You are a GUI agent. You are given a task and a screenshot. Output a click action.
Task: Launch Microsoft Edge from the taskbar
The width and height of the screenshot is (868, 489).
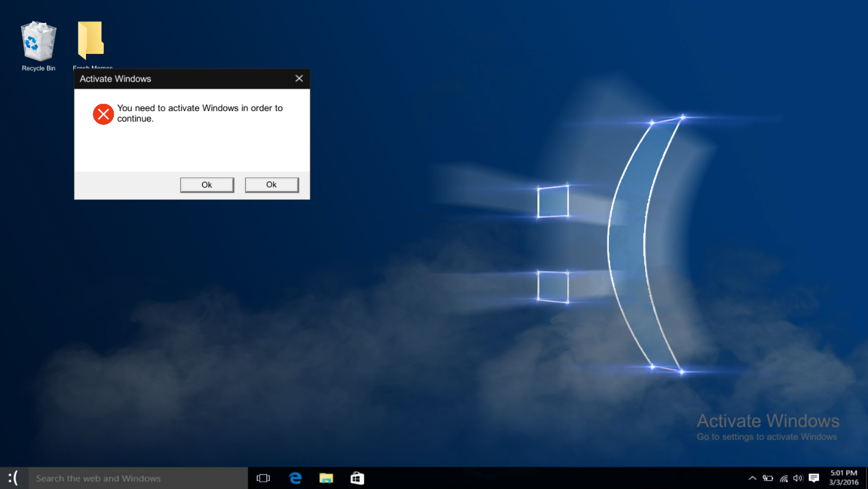pos(295,478)
